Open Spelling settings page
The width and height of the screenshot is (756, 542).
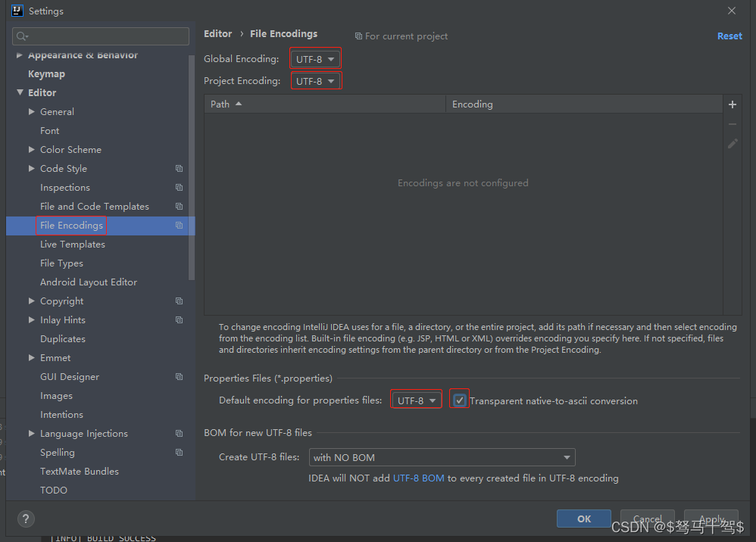tap(58, 453)
